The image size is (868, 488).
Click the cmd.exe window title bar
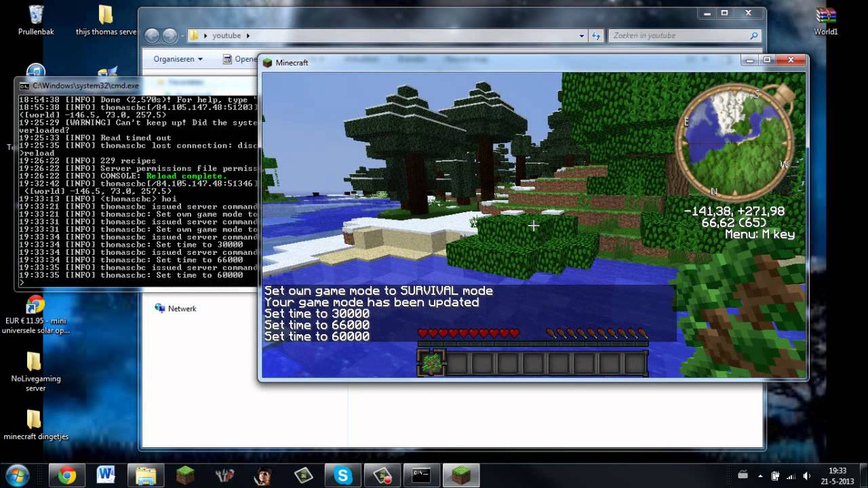[136, 85]
